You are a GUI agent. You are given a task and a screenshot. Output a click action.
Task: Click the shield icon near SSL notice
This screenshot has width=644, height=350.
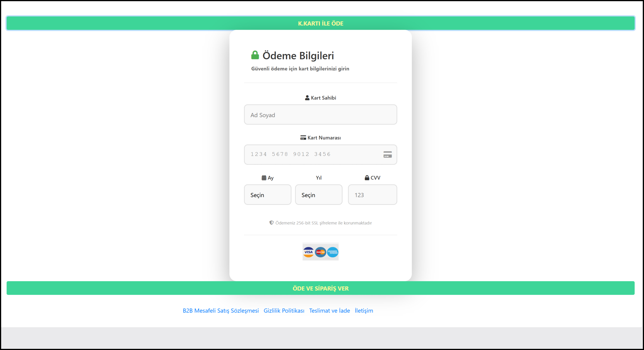271,223
